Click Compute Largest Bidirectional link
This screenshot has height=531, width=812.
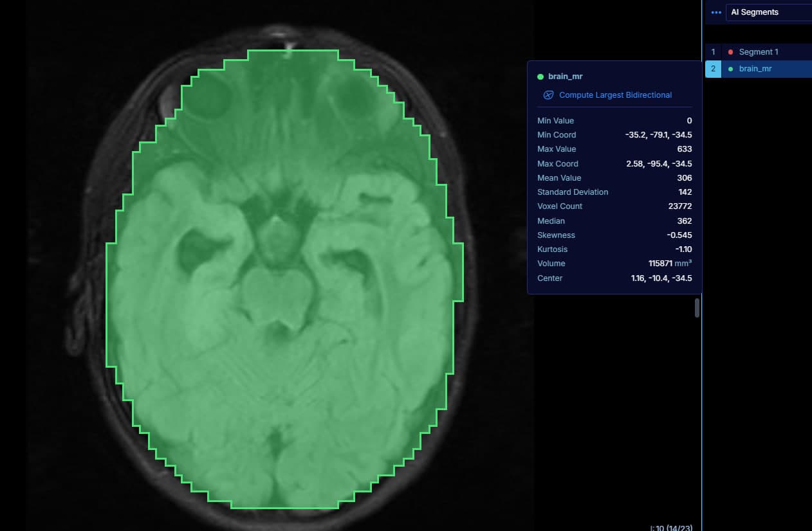click(615, 95)
